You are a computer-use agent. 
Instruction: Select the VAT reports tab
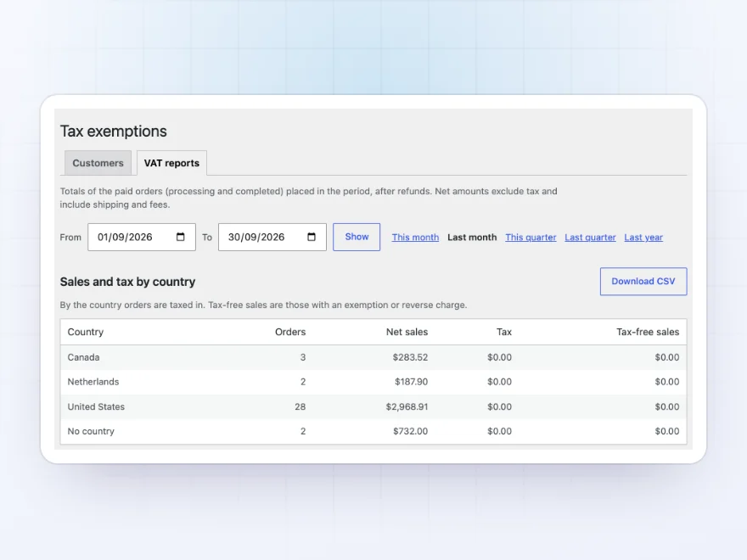coord(171,163)
